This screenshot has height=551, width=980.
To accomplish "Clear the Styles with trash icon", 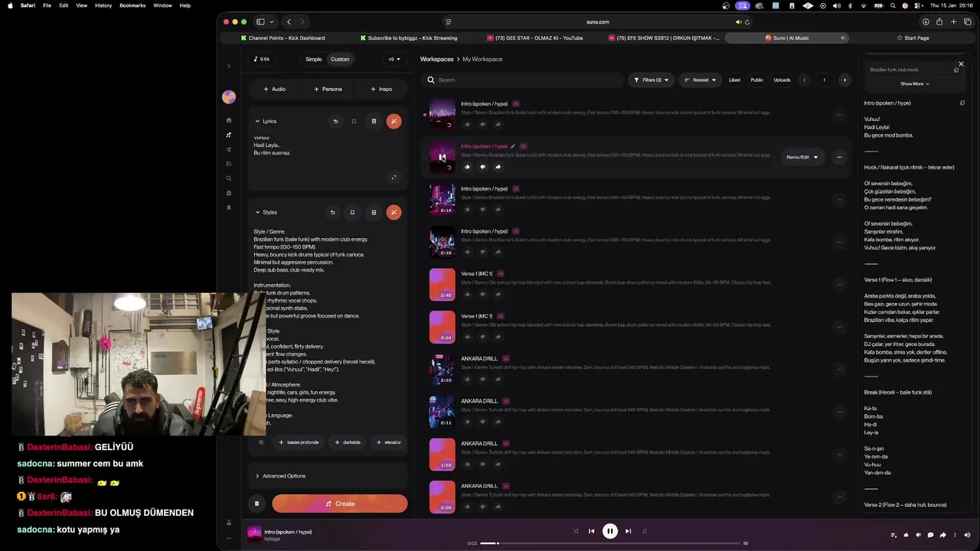I will pos(374,212).
